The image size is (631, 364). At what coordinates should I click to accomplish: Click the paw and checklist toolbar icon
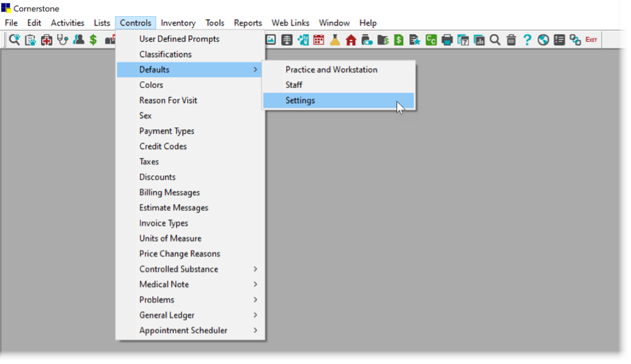click(303, 40)
